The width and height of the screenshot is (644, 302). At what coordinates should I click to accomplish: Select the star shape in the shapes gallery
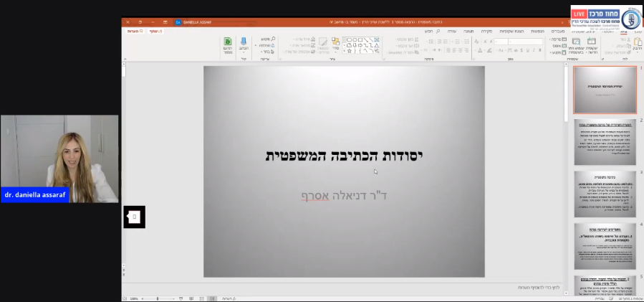[x=350, y=51]
